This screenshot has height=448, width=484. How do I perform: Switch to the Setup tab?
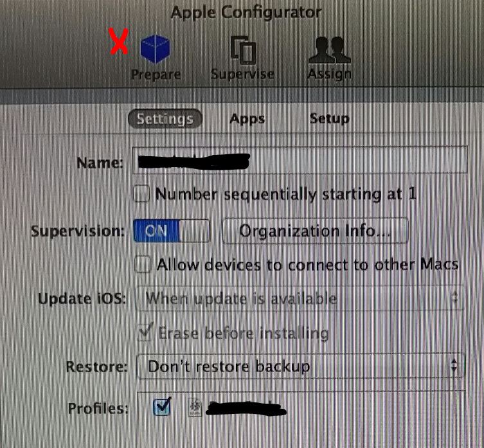(x=329, y=118)
